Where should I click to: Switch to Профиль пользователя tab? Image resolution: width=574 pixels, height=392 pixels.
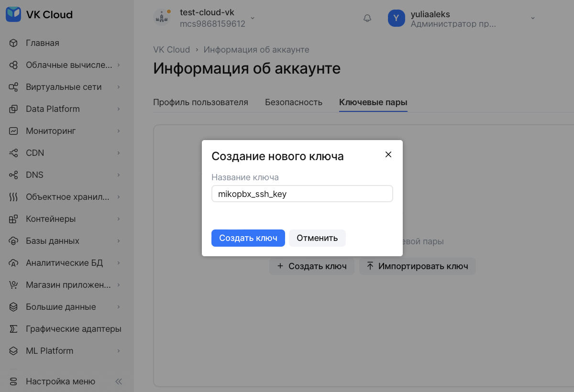point(200,102)
